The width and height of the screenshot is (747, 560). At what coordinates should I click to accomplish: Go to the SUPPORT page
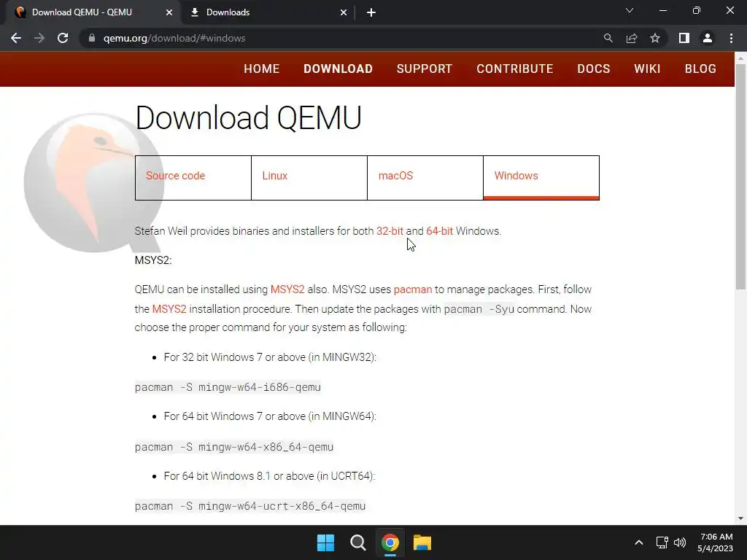click(425, 69)
